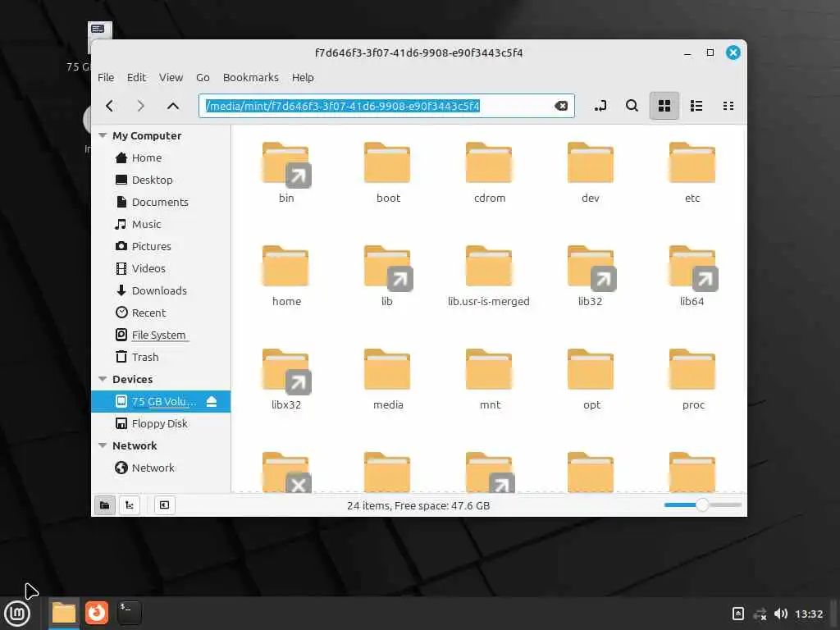Launch Firefox from the taskbar
This screenshot has width=840, height=630.
(x=97, y=613)
